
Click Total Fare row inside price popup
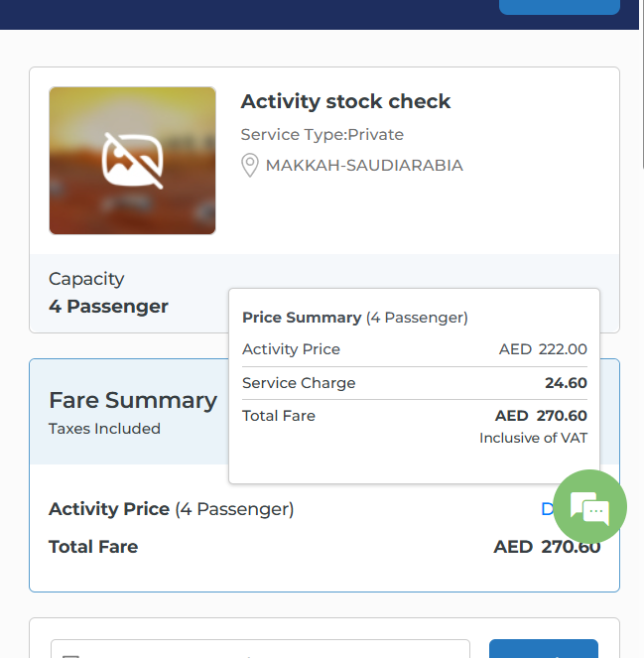(414, 416)
